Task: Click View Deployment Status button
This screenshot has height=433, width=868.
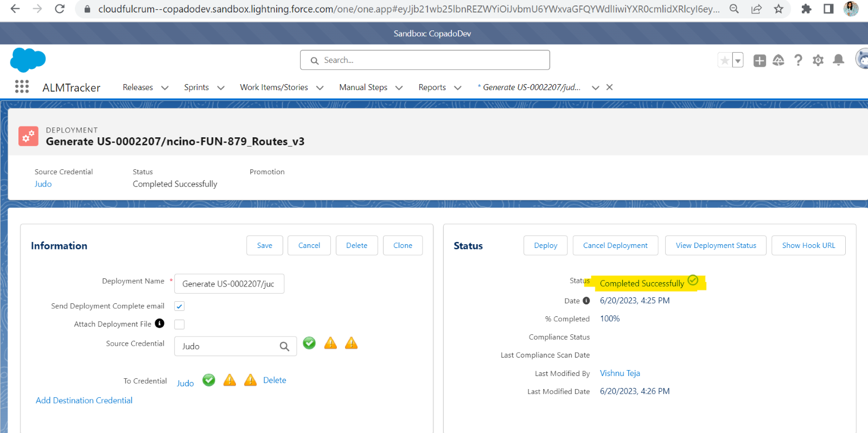Action: (x=716, y=245)
